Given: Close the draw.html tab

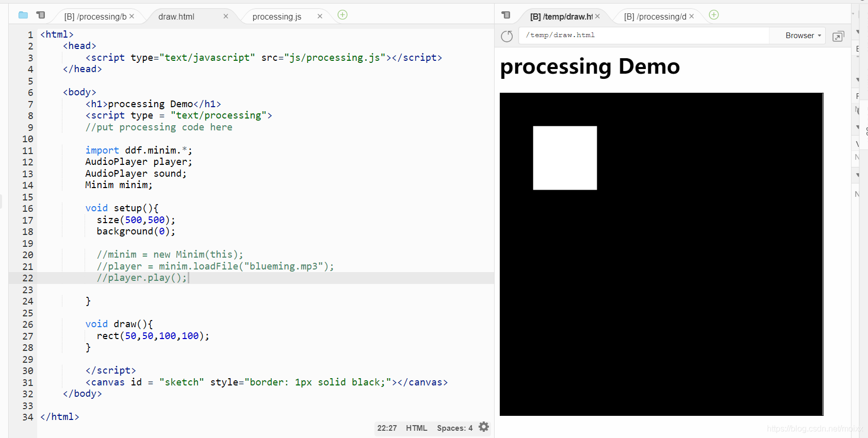Looking at the screenshot, I should 225,16.
